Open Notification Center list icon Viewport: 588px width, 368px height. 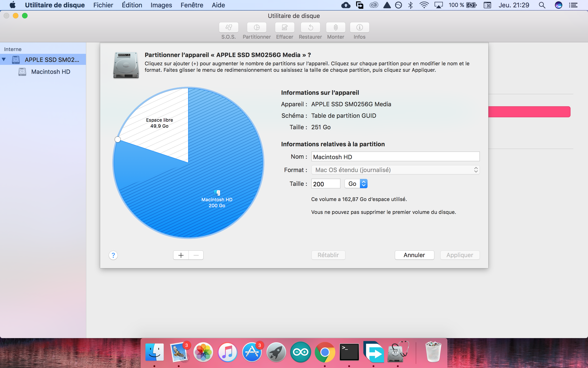pos(573,5)
